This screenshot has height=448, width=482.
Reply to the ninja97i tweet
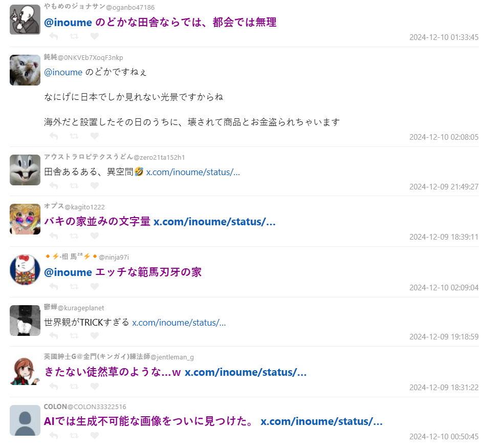click(54, 286)
